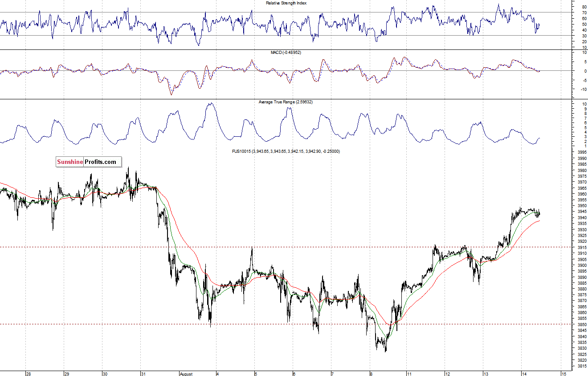Select the 3980 value on price axis
Image resolution: width=588 pixels, height=376 pixels.
pyautogui.click(x=582, y=170)
